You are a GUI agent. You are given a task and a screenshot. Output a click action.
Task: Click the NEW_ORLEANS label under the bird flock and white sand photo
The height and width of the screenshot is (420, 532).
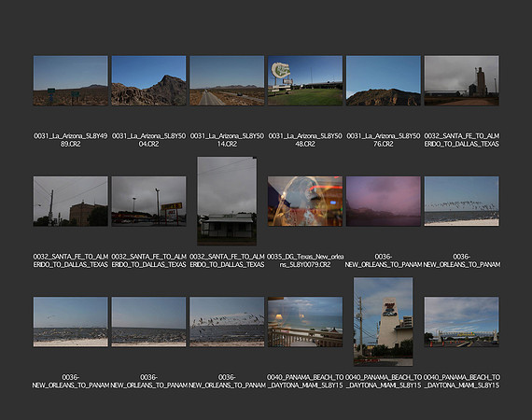461,260
